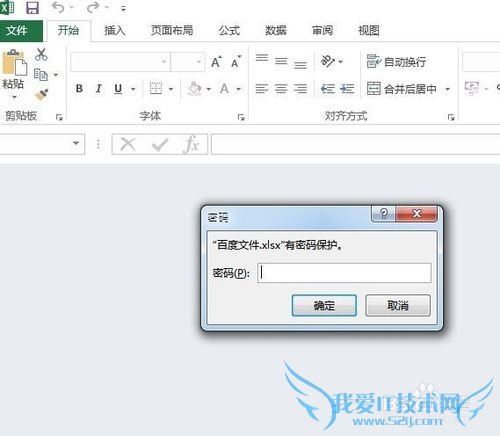
Task: Click the help question mark in 密码 dialog
Action: click(x=384, y=214)
